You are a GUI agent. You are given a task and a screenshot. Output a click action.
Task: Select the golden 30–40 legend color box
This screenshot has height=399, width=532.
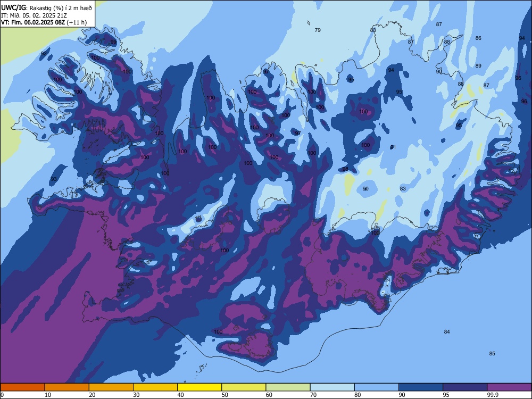pos(155,387)
